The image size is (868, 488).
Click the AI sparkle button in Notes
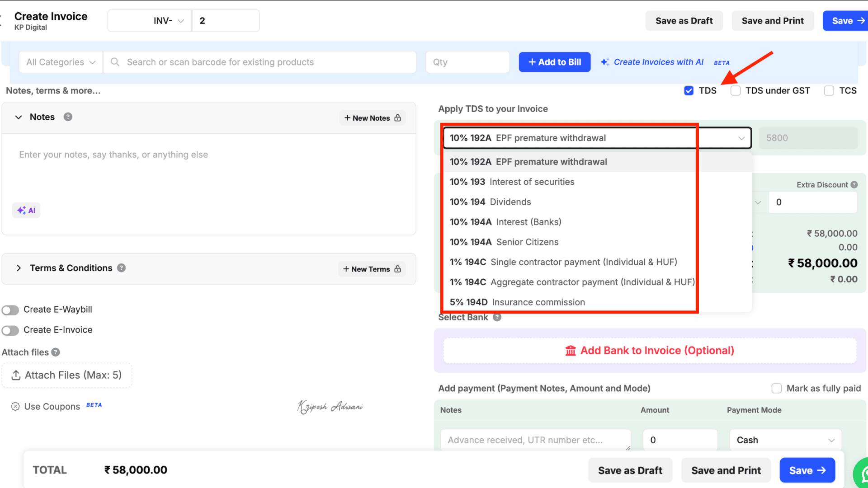tap(26, 210)
